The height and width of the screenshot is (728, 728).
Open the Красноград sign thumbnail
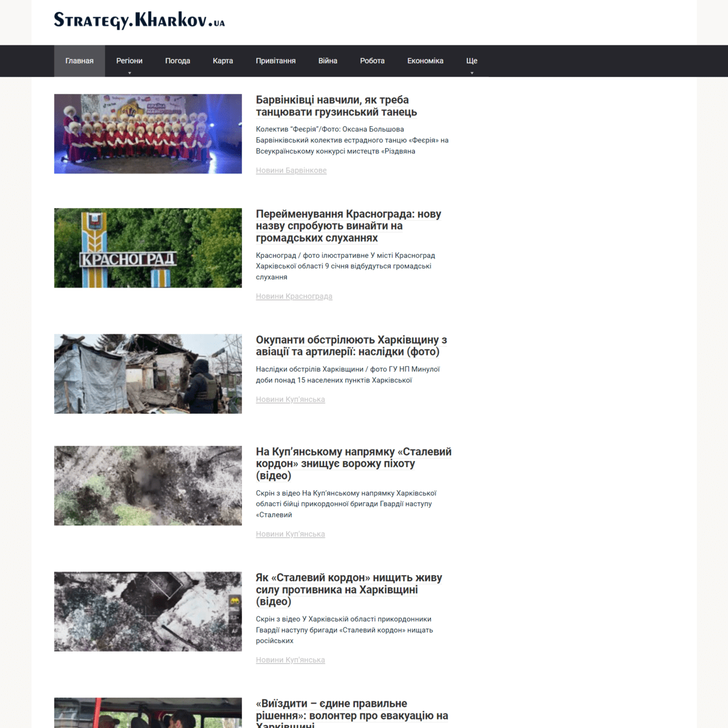pos(148,248)
